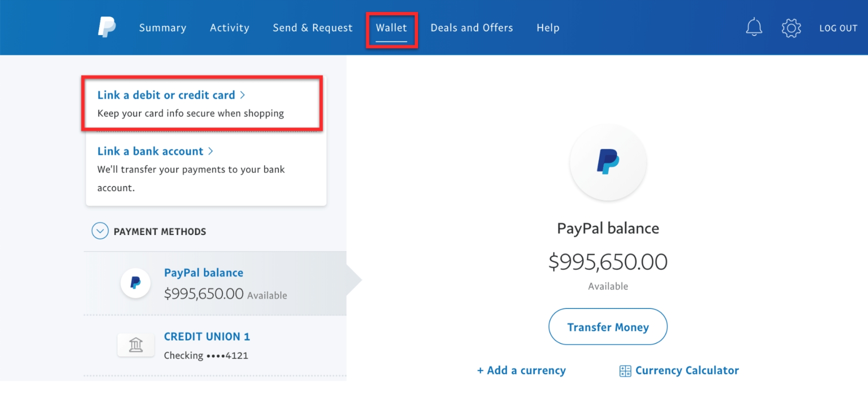The height and width of the screenshot is (396, 868).
Task: Click the bank building icon for Credit Union 1
Action: pos(136,344)
